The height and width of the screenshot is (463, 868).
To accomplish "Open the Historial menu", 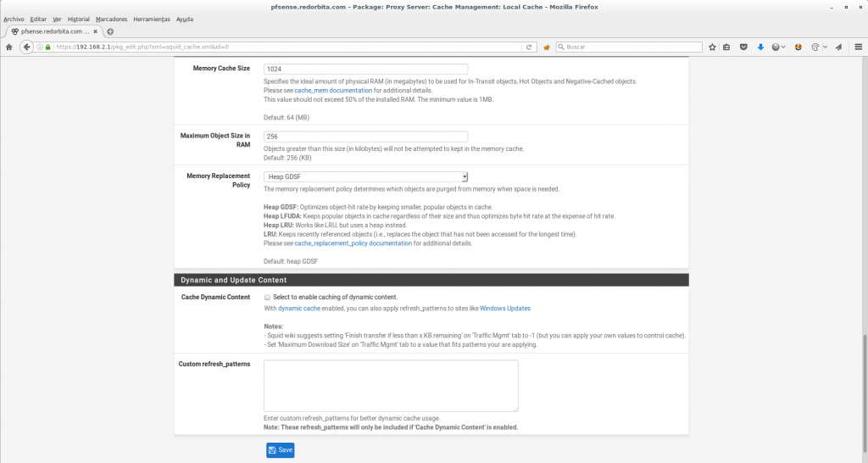I will [x=78, y=19].
